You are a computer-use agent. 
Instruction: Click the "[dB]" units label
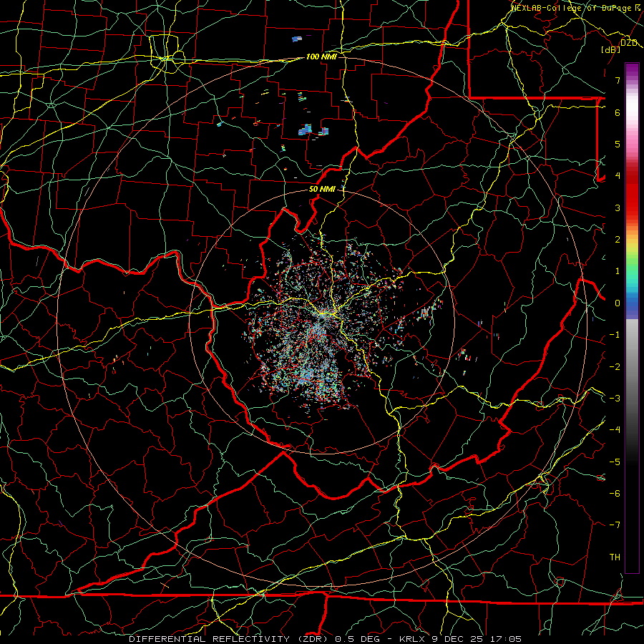(611, 49)
